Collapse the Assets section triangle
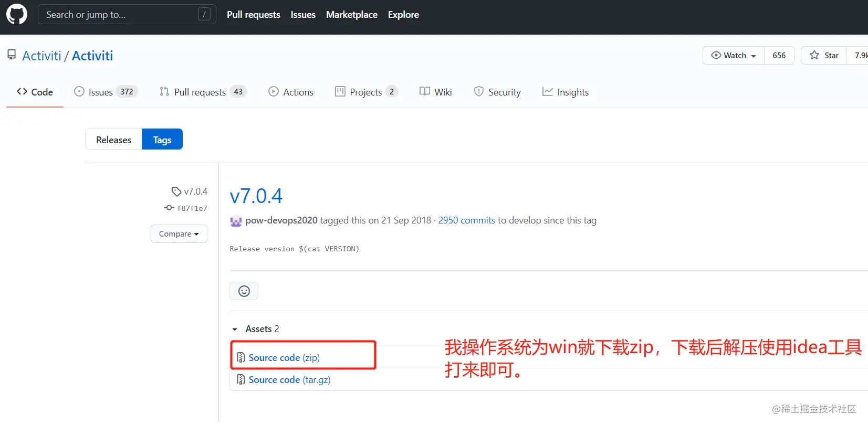 (x=235, y=329)
